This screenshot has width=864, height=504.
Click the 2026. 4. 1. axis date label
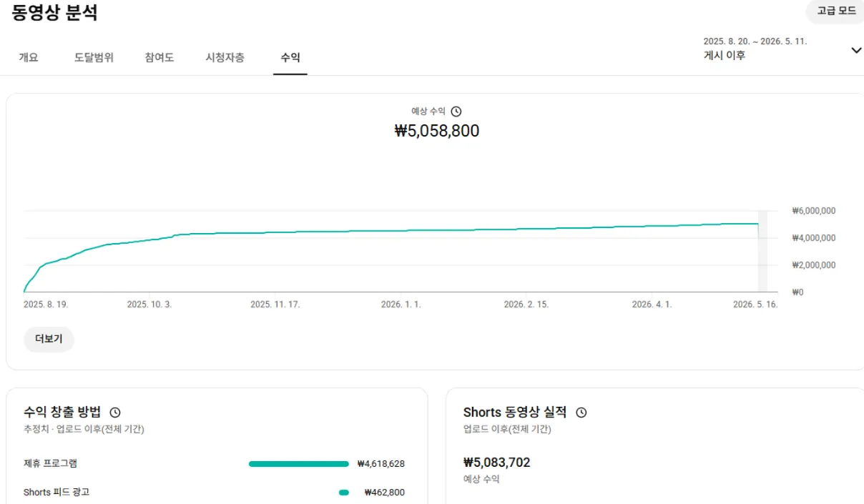coord(652,305)
